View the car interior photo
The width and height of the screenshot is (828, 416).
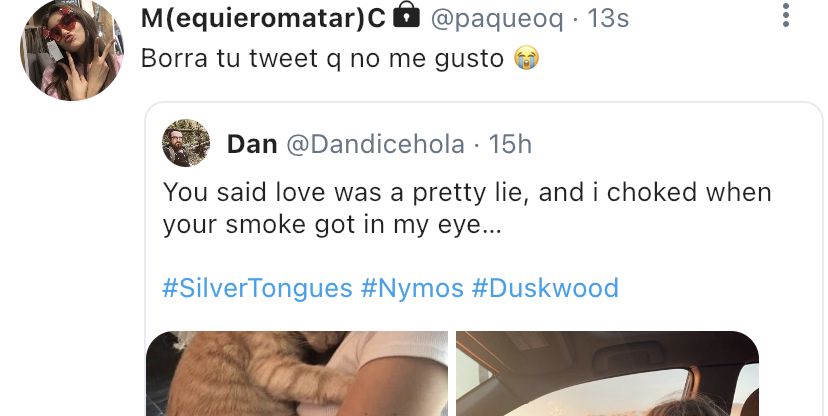[607, 374]
